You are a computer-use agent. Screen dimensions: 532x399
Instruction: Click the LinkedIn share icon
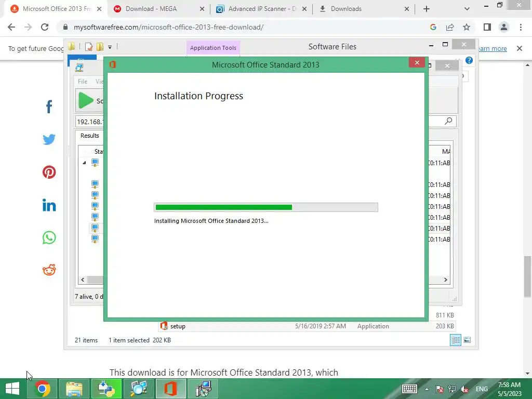[x=49, y=205]
